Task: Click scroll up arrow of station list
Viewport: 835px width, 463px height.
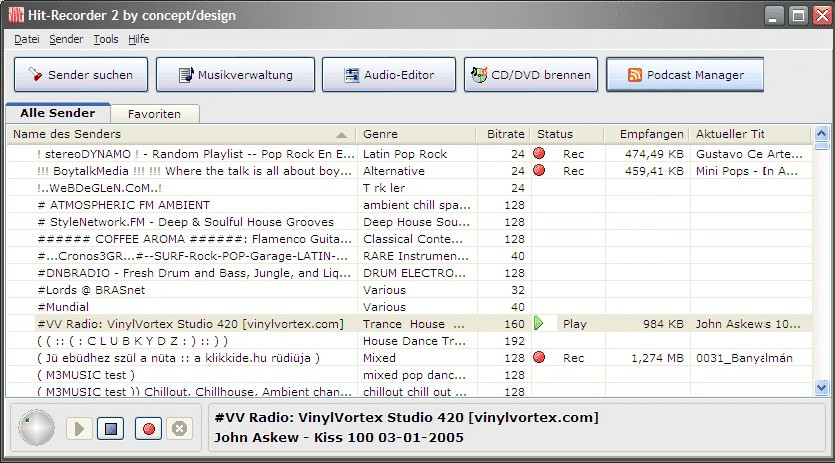Action: (822, 133)
